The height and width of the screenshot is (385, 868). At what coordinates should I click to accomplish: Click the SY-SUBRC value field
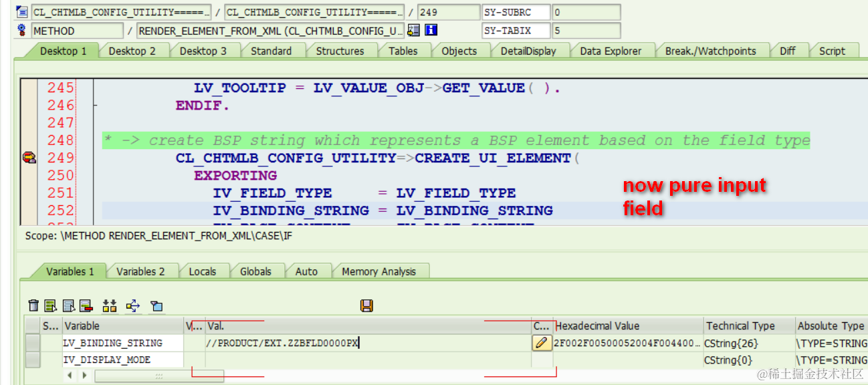586,12
